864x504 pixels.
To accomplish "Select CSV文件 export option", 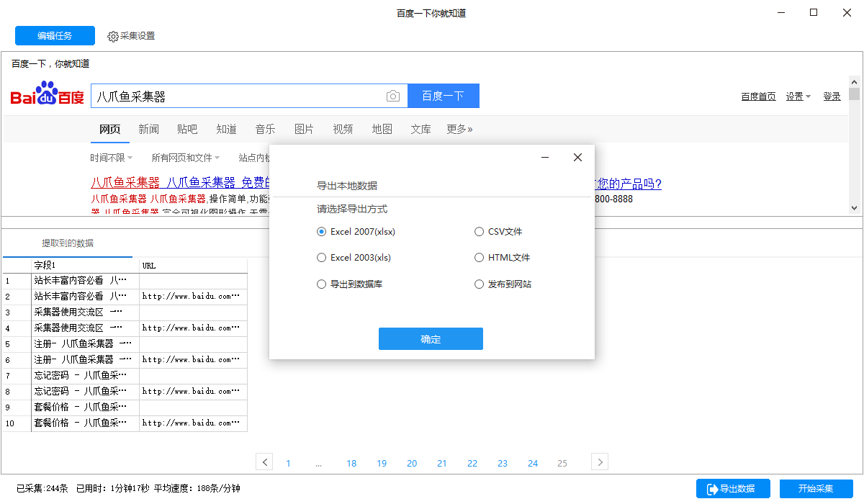I will [498, 232].
